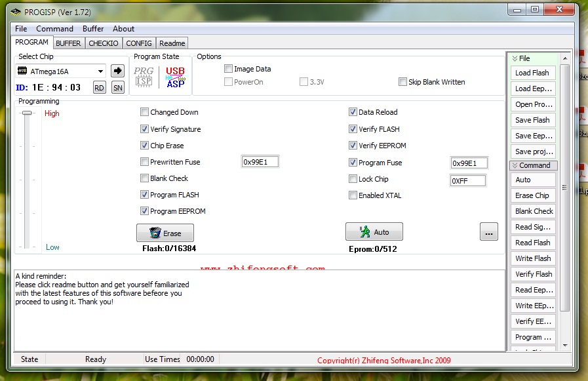This screenshot has width=588, height=381.
Task: Click the Prewritten Fuse value field
Action: pos(260,161)
